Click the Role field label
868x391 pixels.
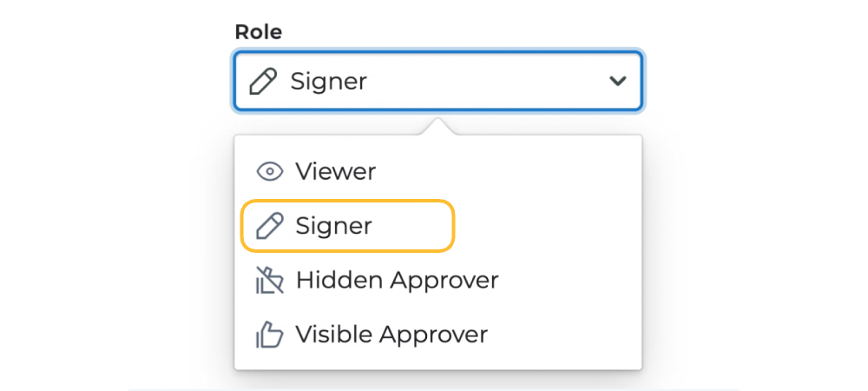(x=258, y=32)
